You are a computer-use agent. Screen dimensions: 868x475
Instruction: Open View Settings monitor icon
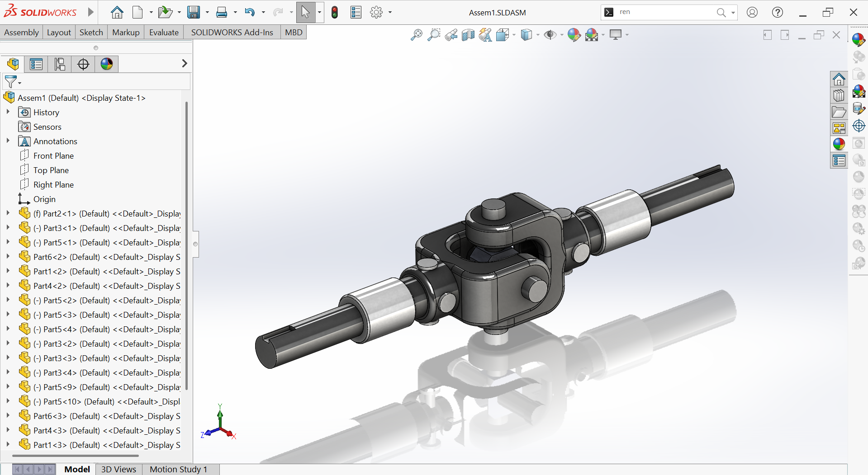click(x=616, y=35)
